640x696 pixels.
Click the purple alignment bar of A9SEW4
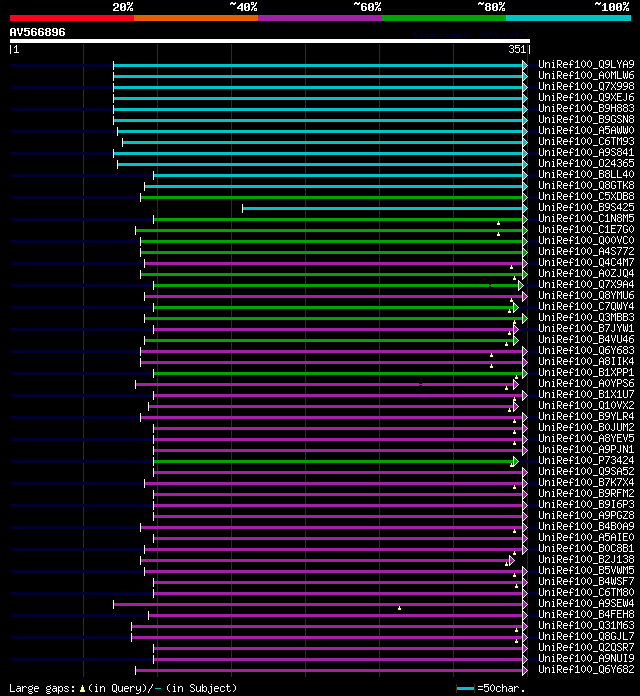(x=318, y=605)
